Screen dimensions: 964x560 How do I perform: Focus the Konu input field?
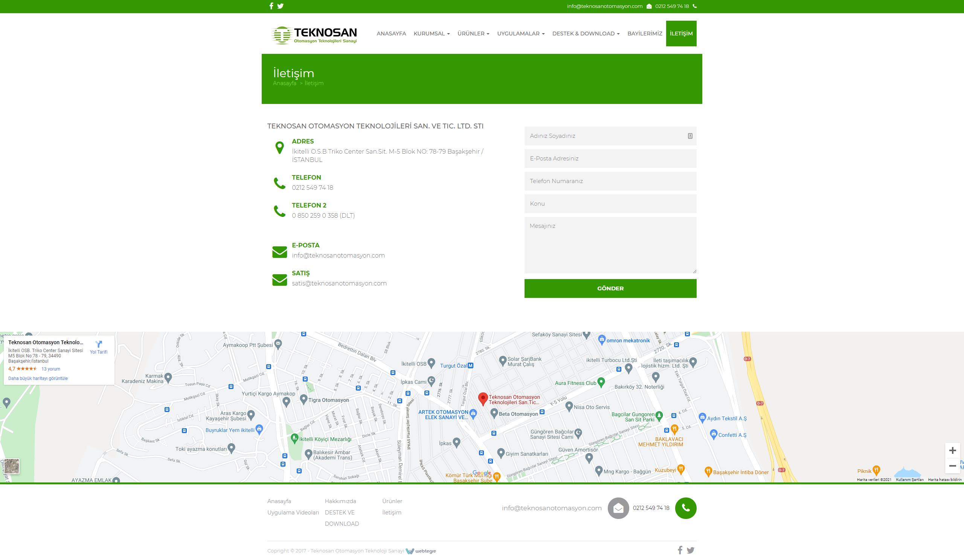tap(610, 203)
